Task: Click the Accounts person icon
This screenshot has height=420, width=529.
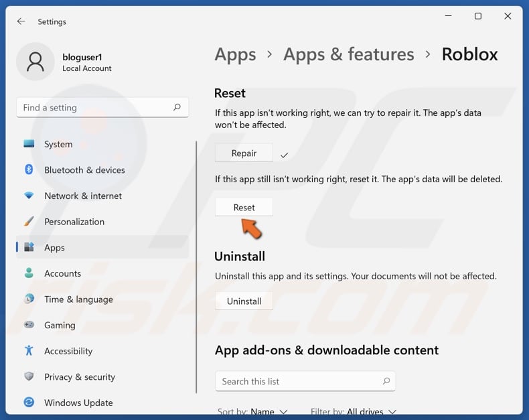Action: click(29, 273)
